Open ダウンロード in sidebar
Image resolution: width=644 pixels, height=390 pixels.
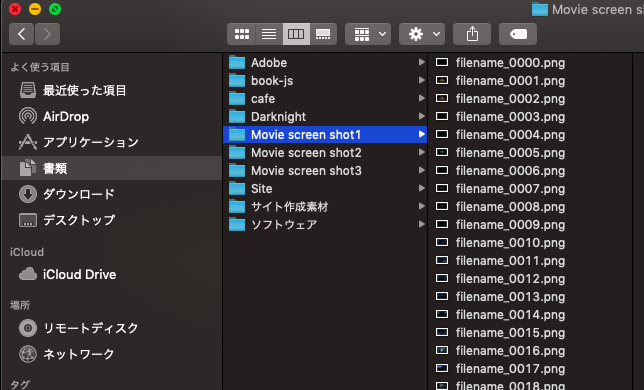pyautogui.click(x=67, y=194)
